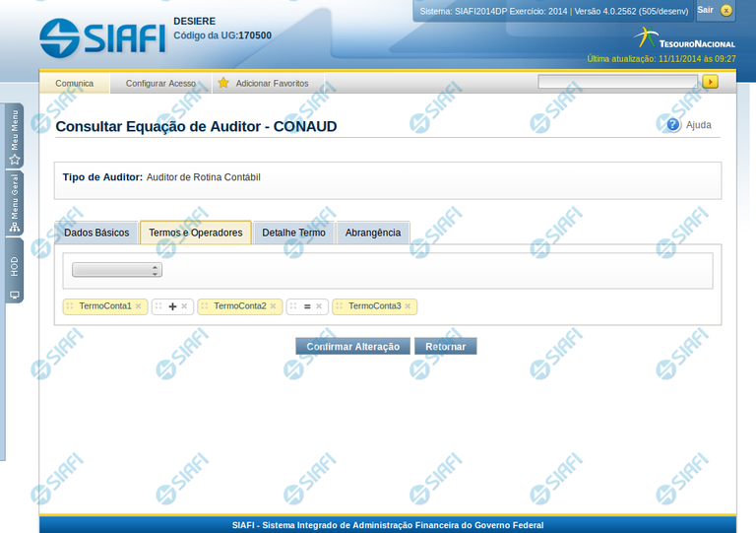Screen dimensions: 756x533
Task: Select the TermoConta1 term chip
Action: 105,306
